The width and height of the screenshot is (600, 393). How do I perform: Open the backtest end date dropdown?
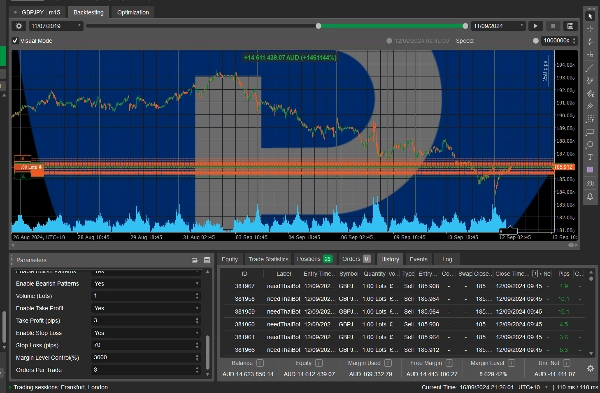click(x=498, y=26)
